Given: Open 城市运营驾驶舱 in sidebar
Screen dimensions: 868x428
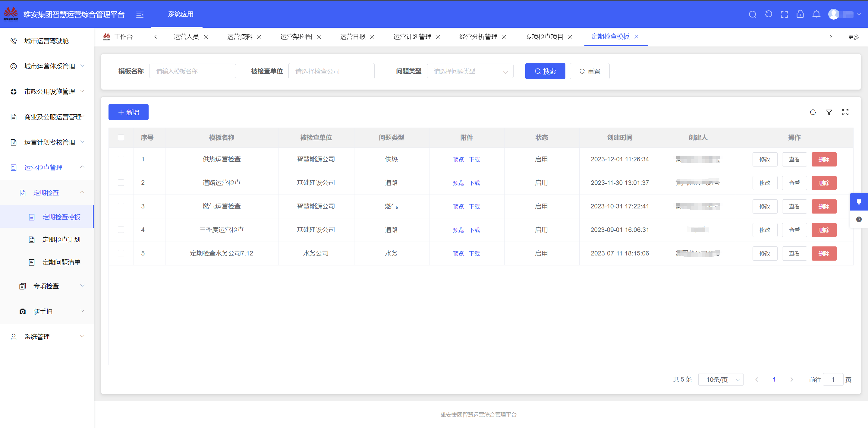Looking at the screenshot, I should click(x=47, y=41).
